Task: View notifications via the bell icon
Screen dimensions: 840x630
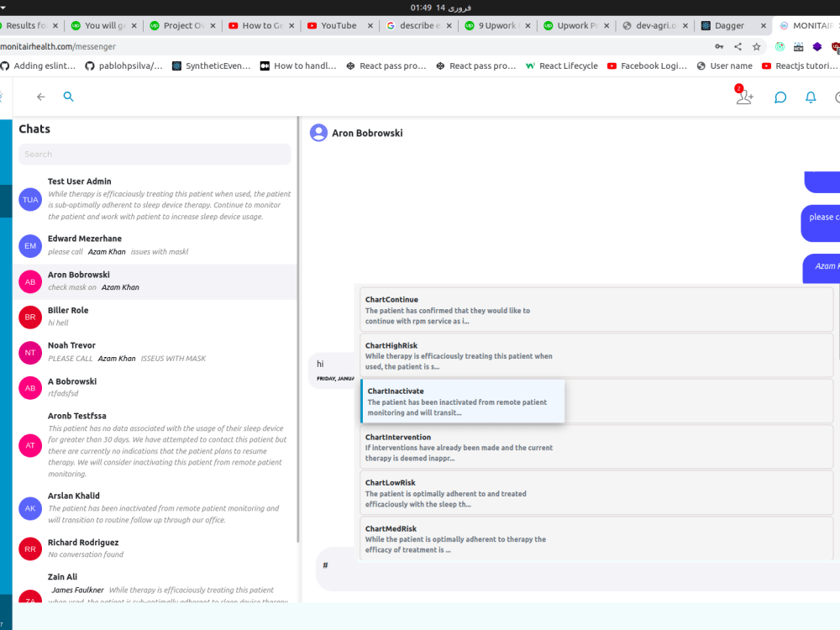Action: [810, 97]
